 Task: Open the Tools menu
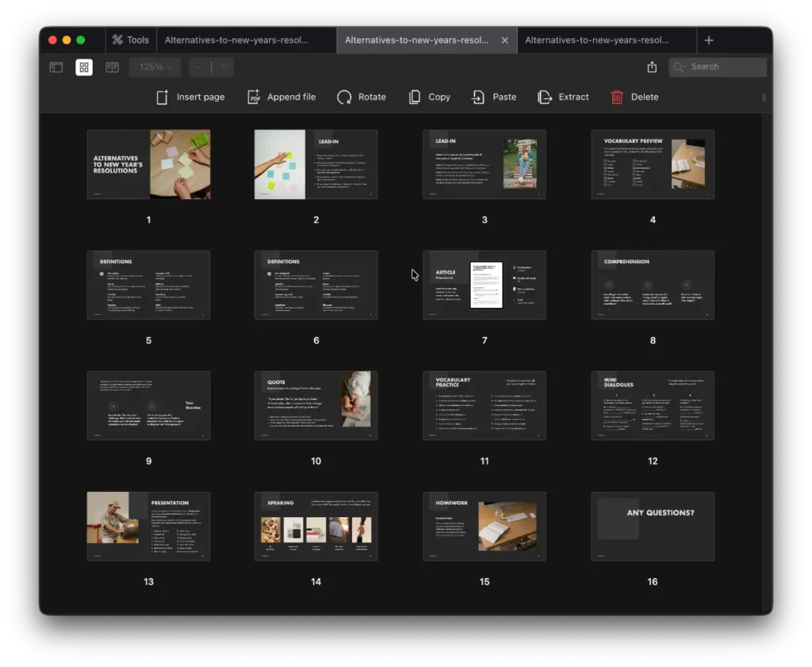tap(130, 40)
